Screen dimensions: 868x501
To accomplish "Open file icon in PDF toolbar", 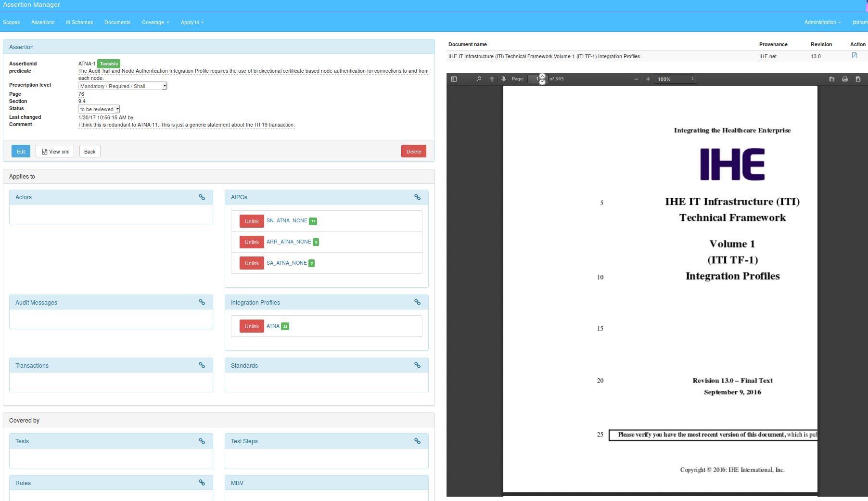I will pos(832,79).
